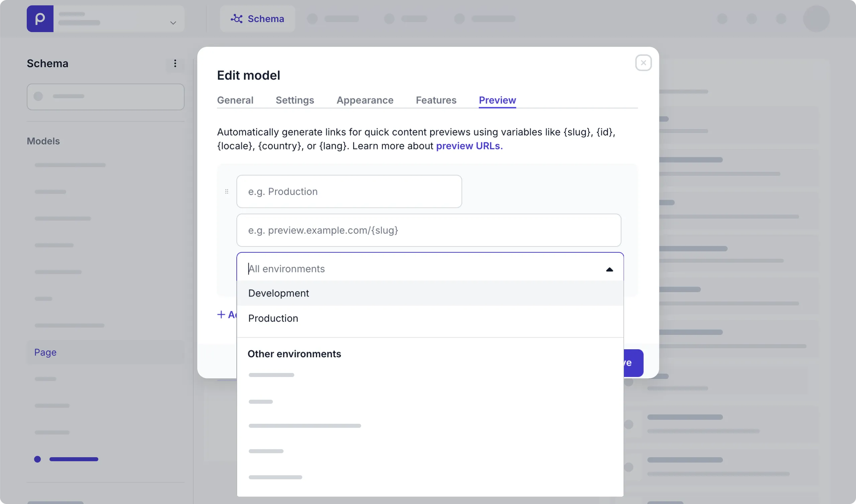Collapse the environments dropdown arrow
Viewport: 856px width, 504px height.
point(609,269)
